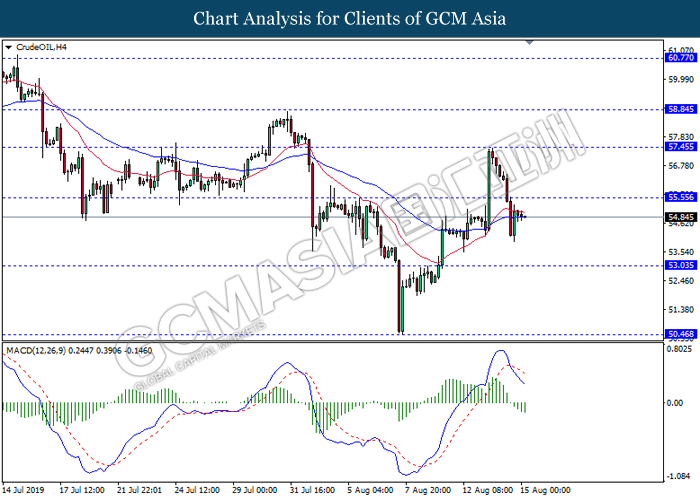
Task: Click the 60.770 resistance level label
Action: (x=680, y=58)
